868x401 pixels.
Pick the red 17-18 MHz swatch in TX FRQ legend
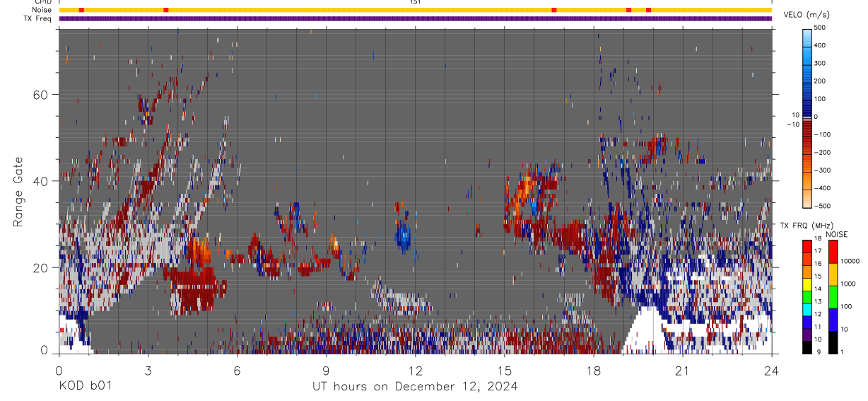point(807,245)
